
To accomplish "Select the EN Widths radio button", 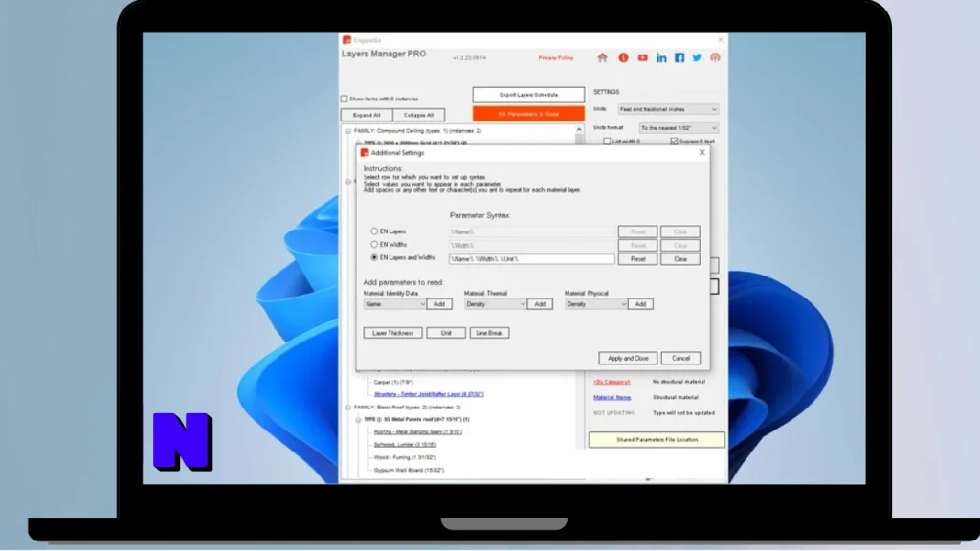I will pos(374,244).
